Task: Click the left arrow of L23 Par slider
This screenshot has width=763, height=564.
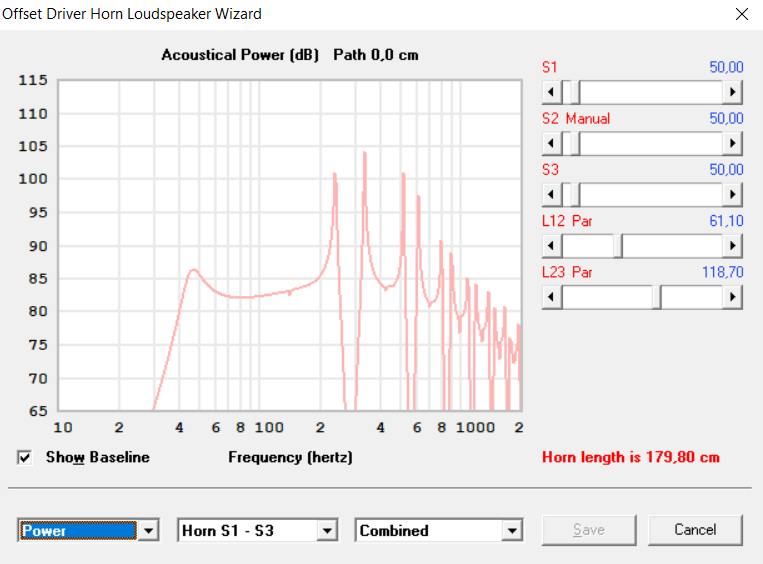Action: 552,297
